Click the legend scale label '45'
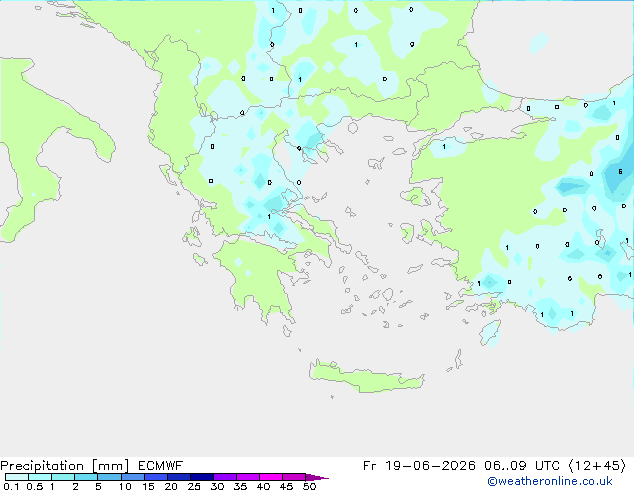The width and height of the screenshot is (634, 490). (x=286, y=486)
